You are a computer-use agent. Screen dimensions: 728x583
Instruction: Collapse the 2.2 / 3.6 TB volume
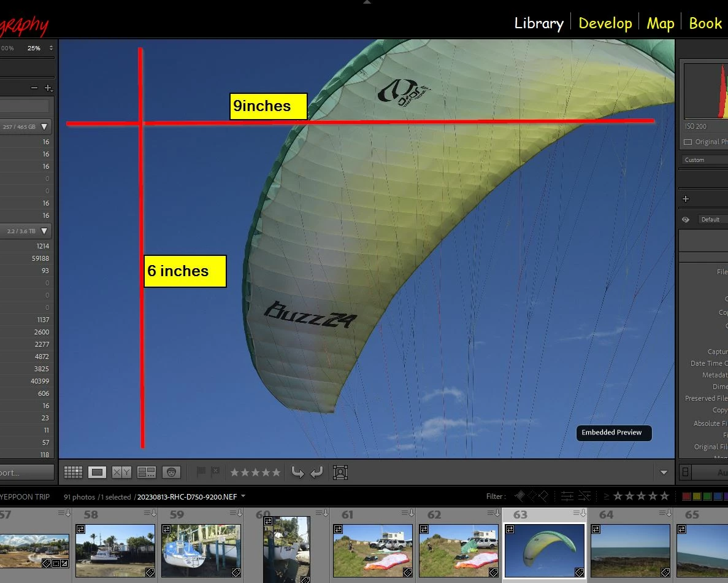tap(44, 231)
